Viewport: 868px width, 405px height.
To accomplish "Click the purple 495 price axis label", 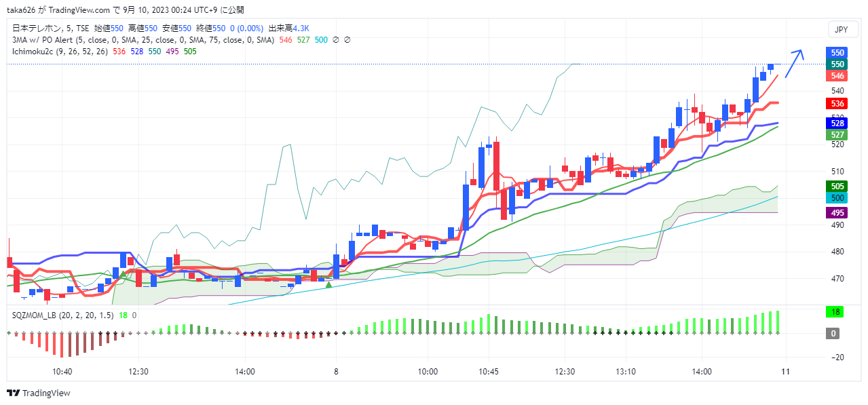I will coord(837,213).
